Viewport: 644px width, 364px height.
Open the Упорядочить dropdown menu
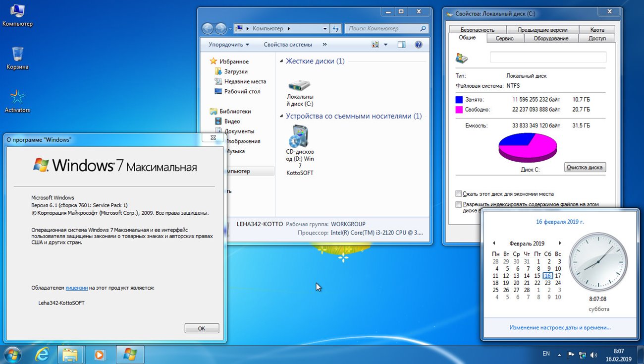(229, 44)
